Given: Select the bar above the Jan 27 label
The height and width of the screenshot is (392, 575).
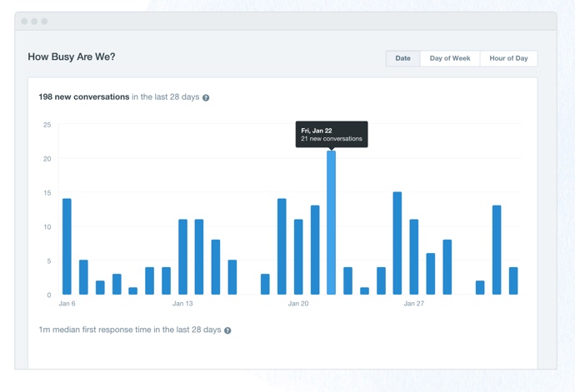Looking at the screenshot, I should pos(414,257).
